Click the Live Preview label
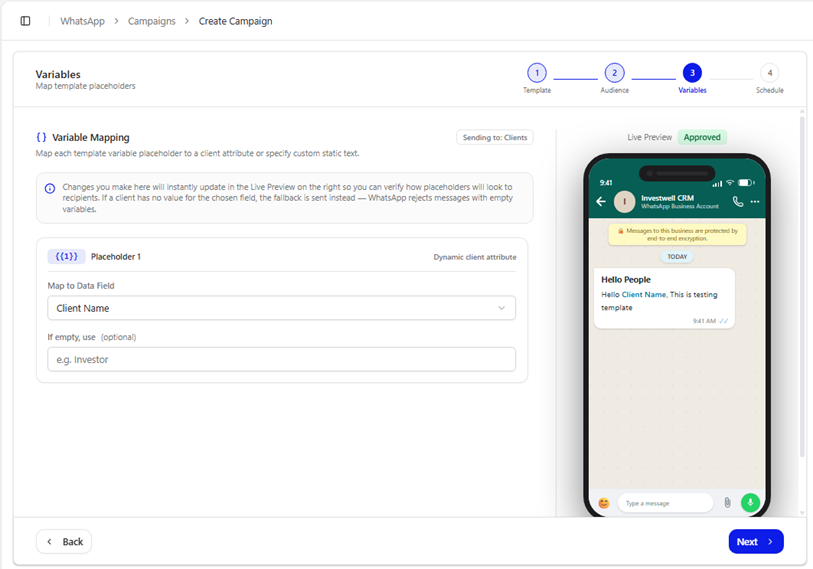813x569 pixels. (x=650, y=137)
